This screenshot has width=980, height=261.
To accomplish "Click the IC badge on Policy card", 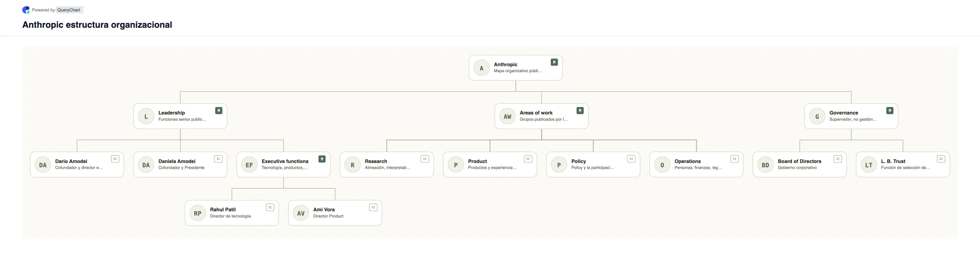I will 631,159.
